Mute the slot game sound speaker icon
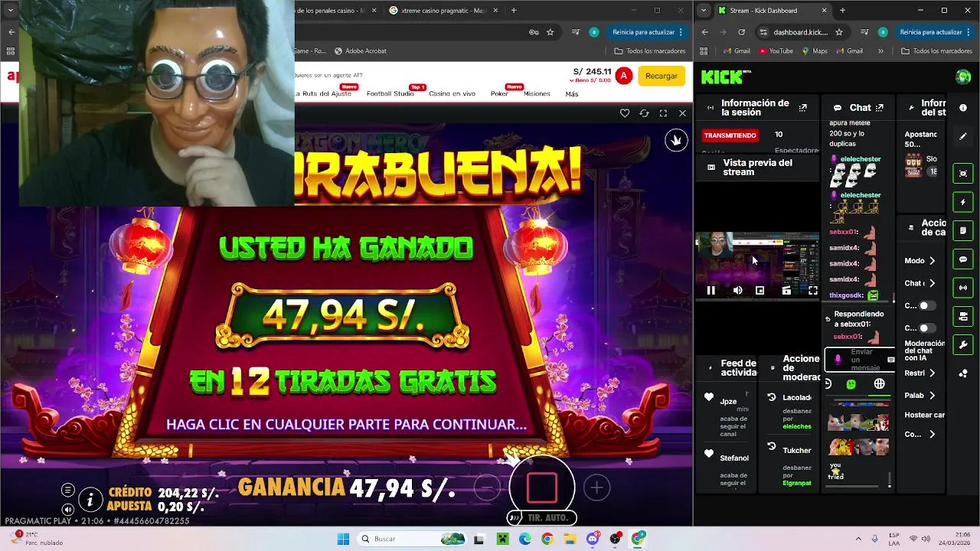 click(68, 509)
